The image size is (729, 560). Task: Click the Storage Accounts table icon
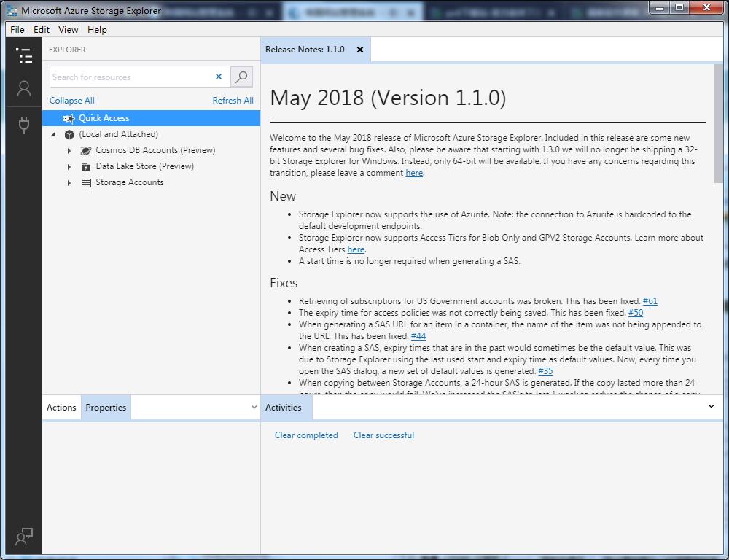pyautogui.click(x=86, y=183)
